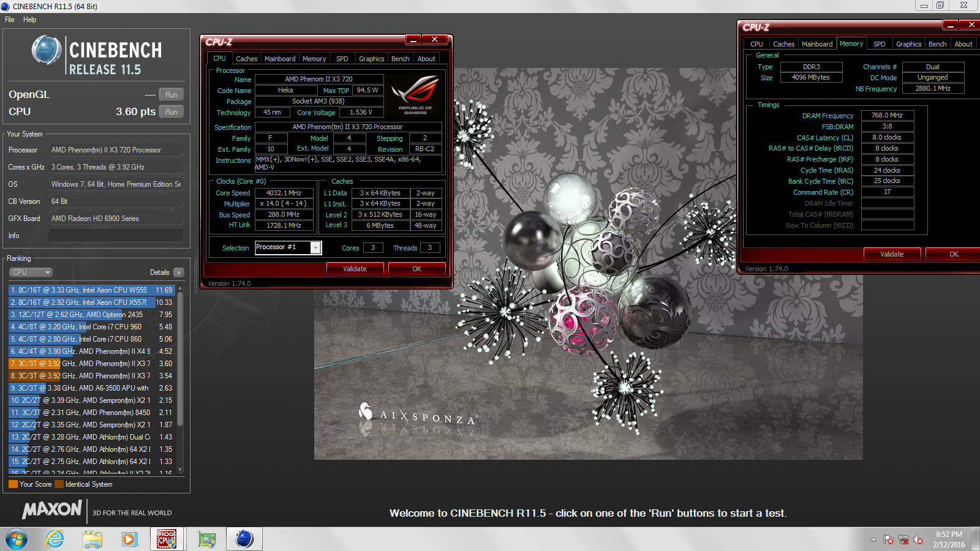Click DRAM Frequency value 768.0 MHz

888,115
